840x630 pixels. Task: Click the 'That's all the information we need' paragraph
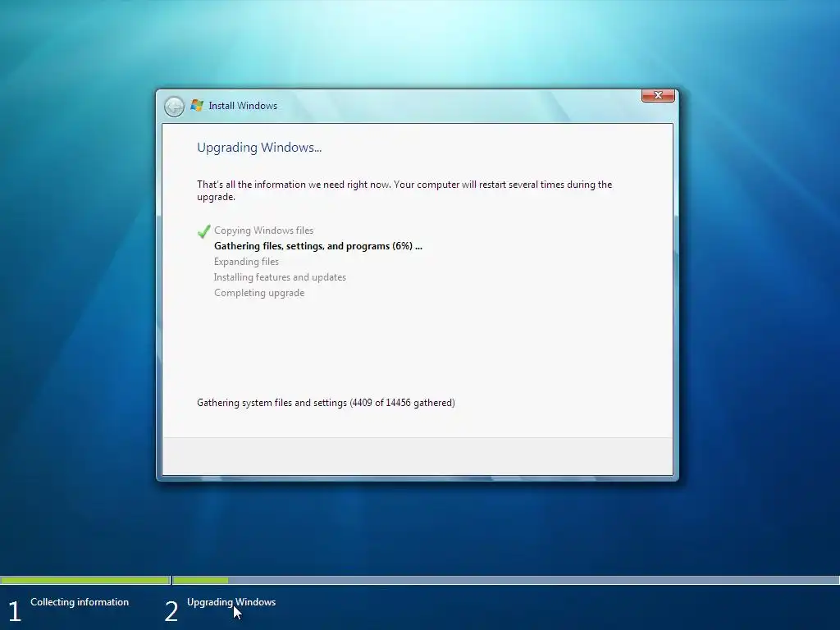(x=404, y=190)
